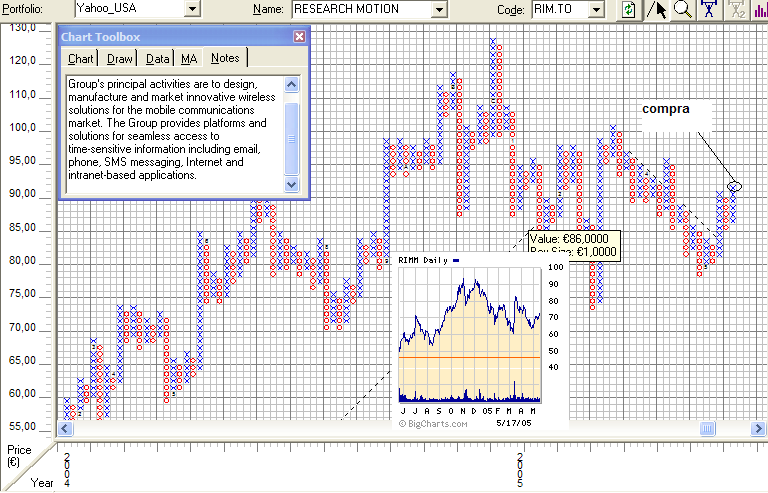Click the 120,0 price axis label
Image resolution: width=768 pixels, height=493 pixels.
coord(23,61)
